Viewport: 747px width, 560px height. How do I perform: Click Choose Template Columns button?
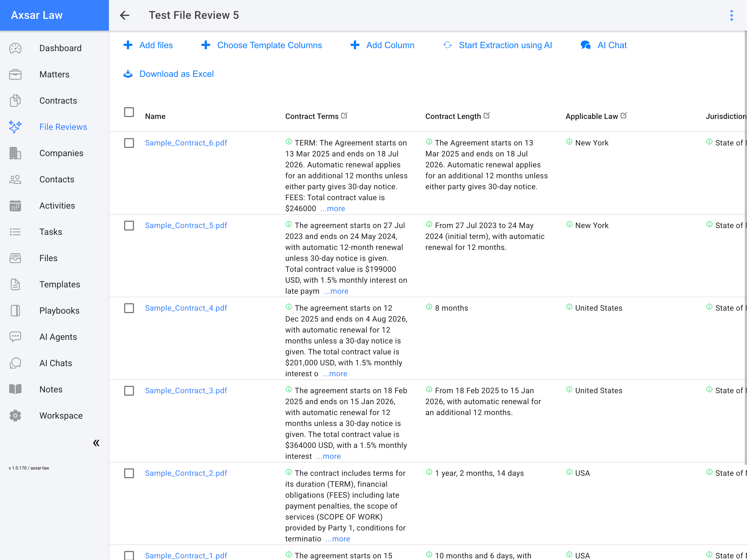[269, 45]
